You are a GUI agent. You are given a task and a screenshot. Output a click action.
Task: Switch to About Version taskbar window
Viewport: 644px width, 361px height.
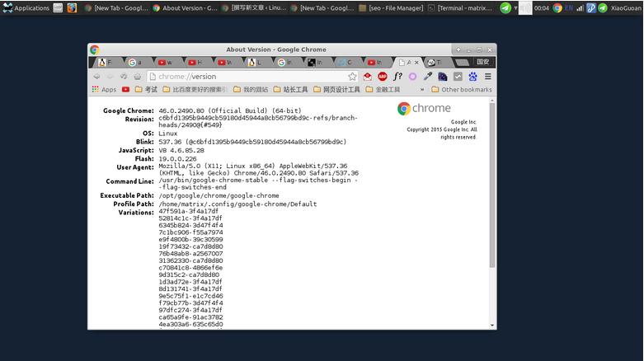185,7
